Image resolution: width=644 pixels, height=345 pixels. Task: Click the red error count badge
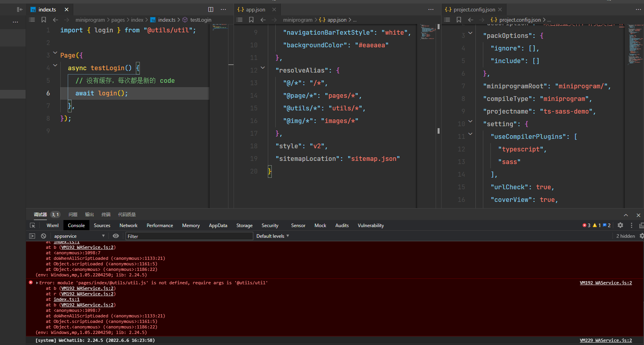(x=586, y=226)
